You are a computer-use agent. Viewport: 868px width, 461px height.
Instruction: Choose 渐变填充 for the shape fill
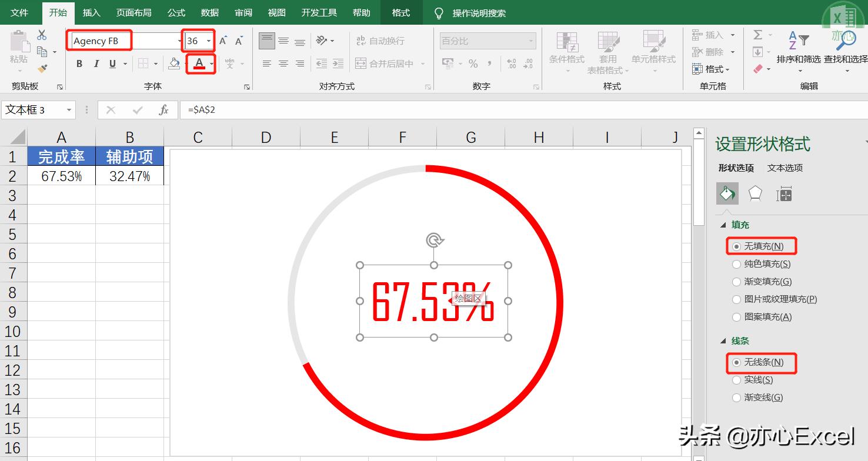736,281
